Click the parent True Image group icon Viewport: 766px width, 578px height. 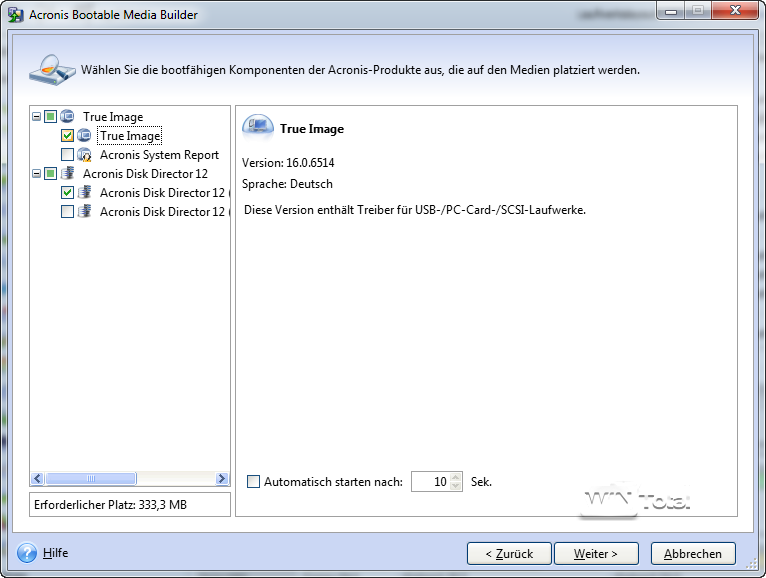click(x=67, y=116)
